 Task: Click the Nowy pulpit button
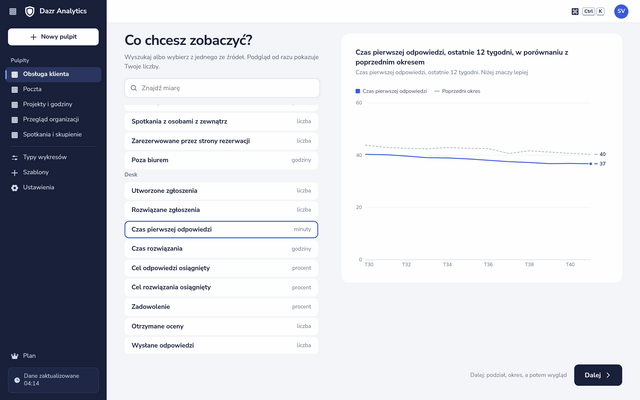(53, 37)
